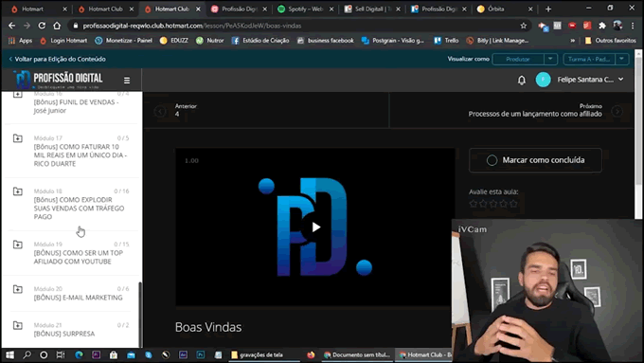Open the Turma A dropdown arrow

pos(622,59)
